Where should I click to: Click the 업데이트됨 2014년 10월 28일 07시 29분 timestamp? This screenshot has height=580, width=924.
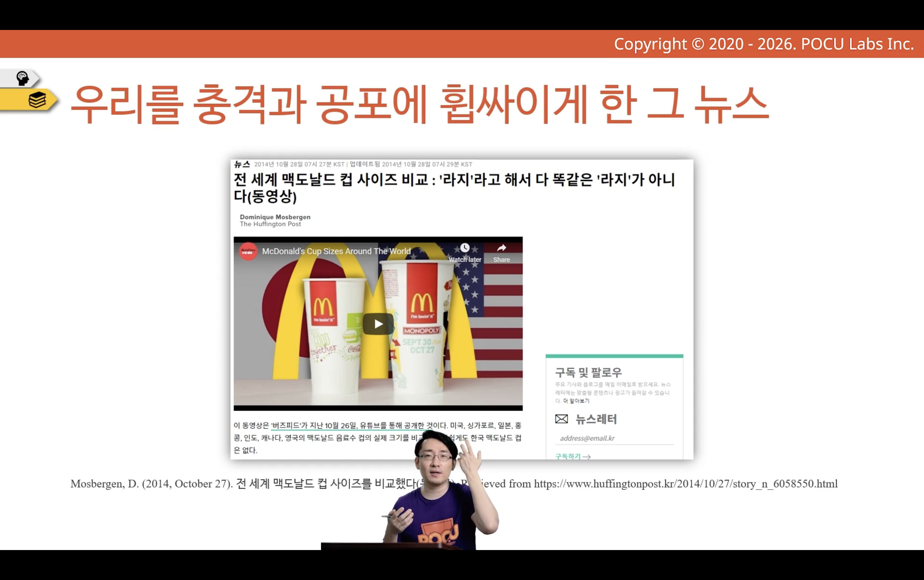411,164
